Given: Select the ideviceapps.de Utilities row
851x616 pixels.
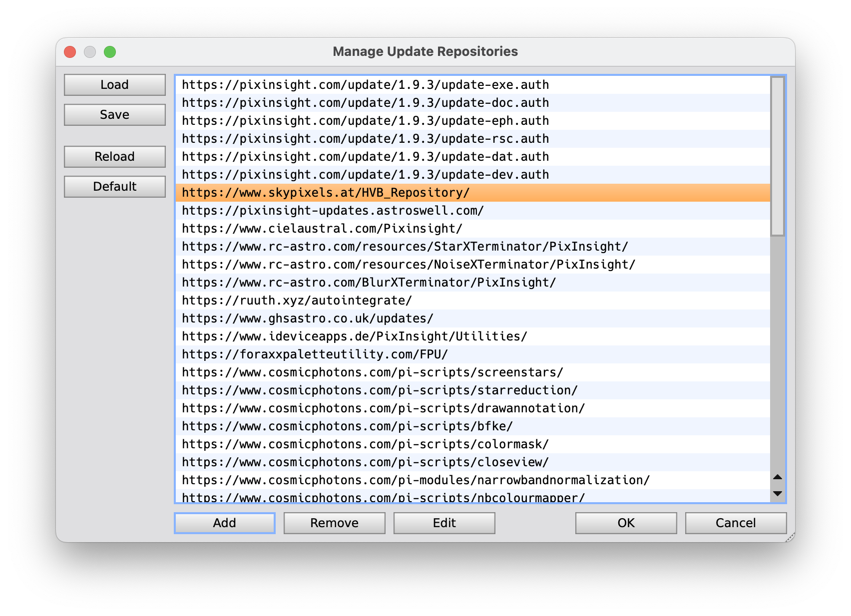Looking at the screenshot, I should click(472, 336).
